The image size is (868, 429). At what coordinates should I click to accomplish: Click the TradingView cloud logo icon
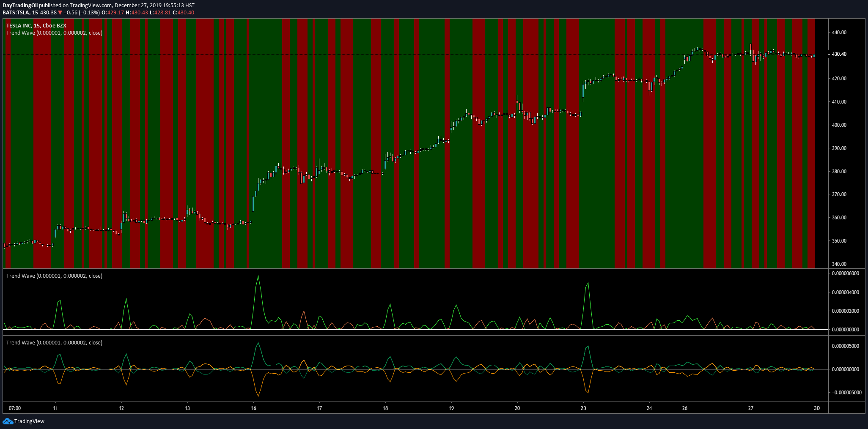(x=8, y=421)
